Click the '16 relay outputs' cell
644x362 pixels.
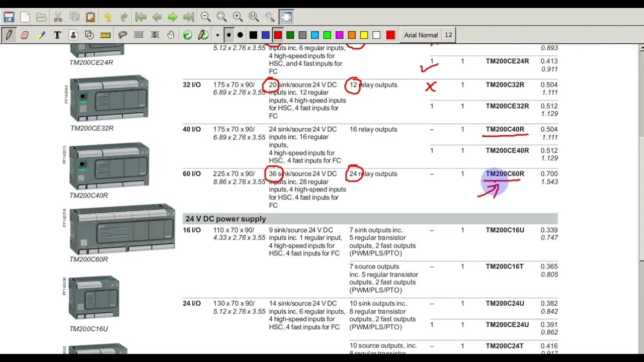373,129
